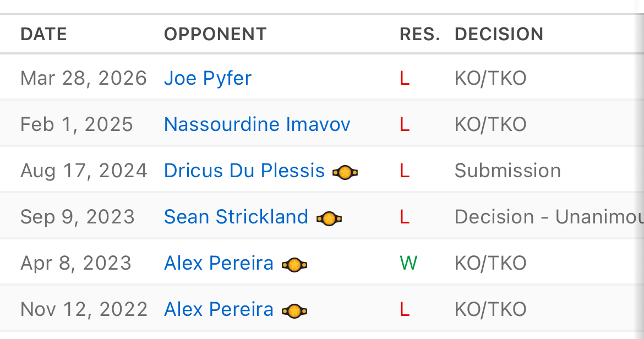The width and height of the screenshot is (644, 339).
Task: Select the RES. column header
Action: (419, 34)
